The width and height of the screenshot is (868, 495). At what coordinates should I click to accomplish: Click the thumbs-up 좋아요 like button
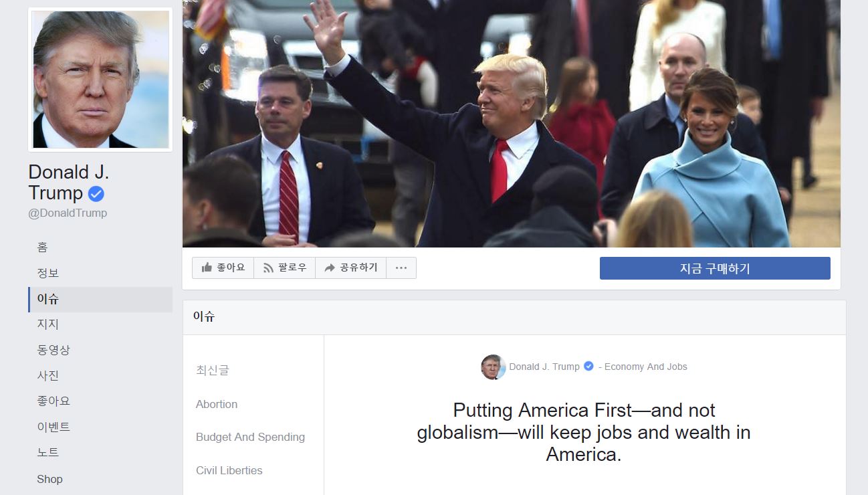(x=223, y=268)
